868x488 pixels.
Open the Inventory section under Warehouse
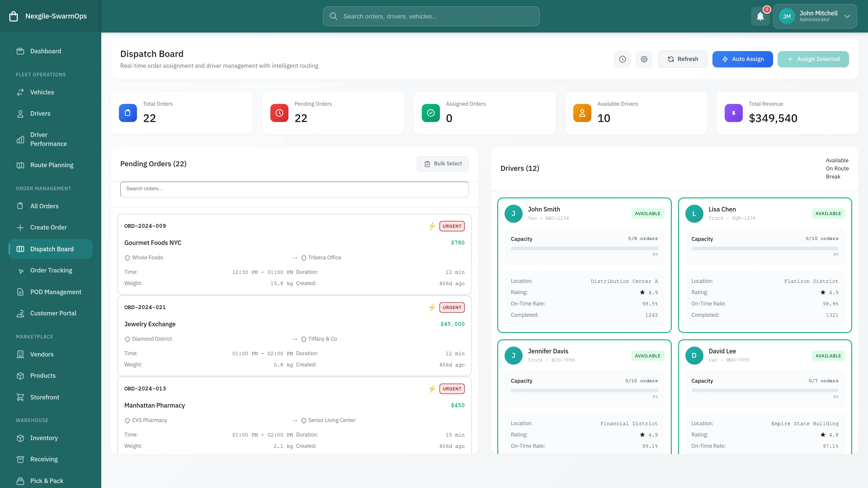(44, 438)
